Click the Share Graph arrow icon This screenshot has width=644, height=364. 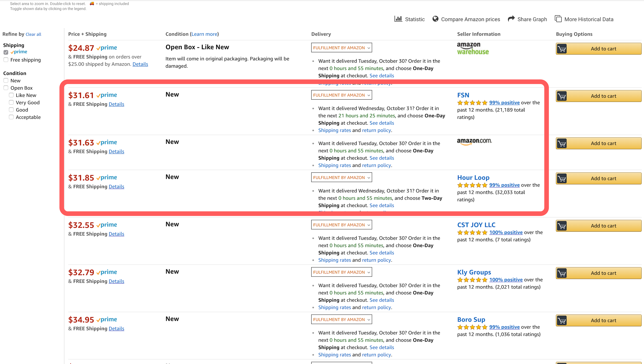[x=511, y=19]
